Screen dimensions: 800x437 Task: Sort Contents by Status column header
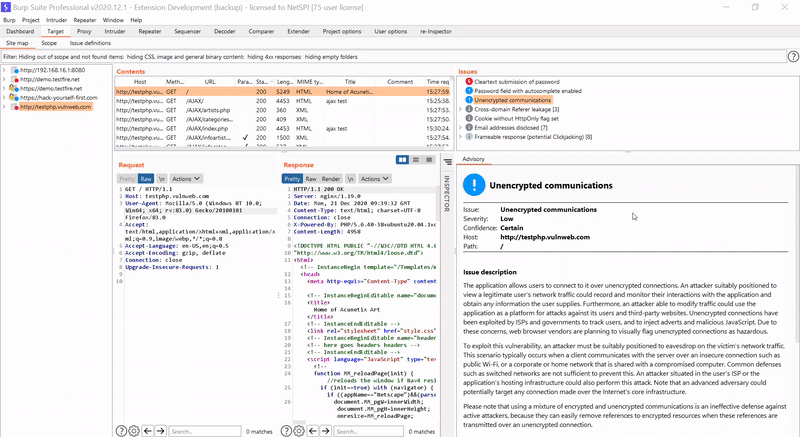[263, 82]
